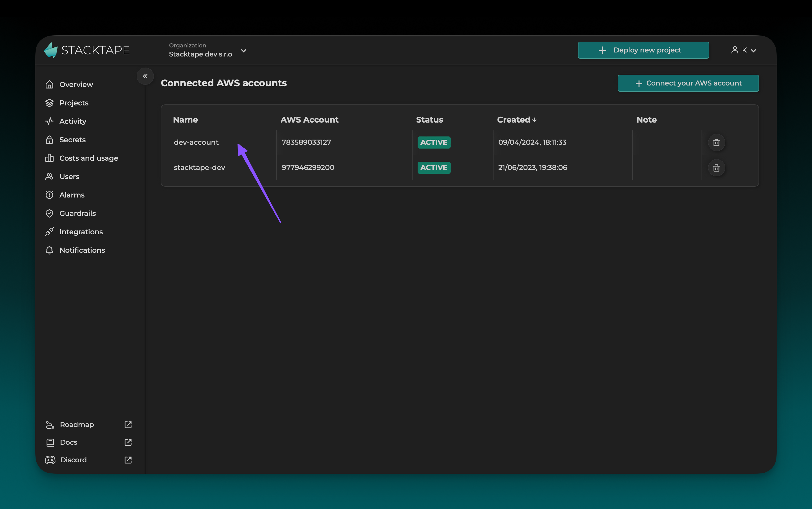Click the Connected AWS accounts heading

pyautogui.click(x=223, y=83)
